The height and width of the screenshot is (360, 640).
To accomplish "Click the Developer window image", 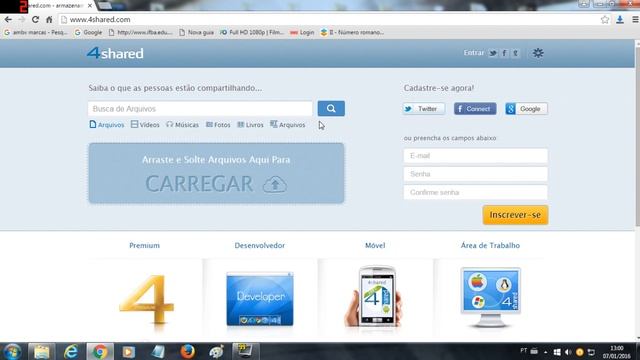I will 260,299.
